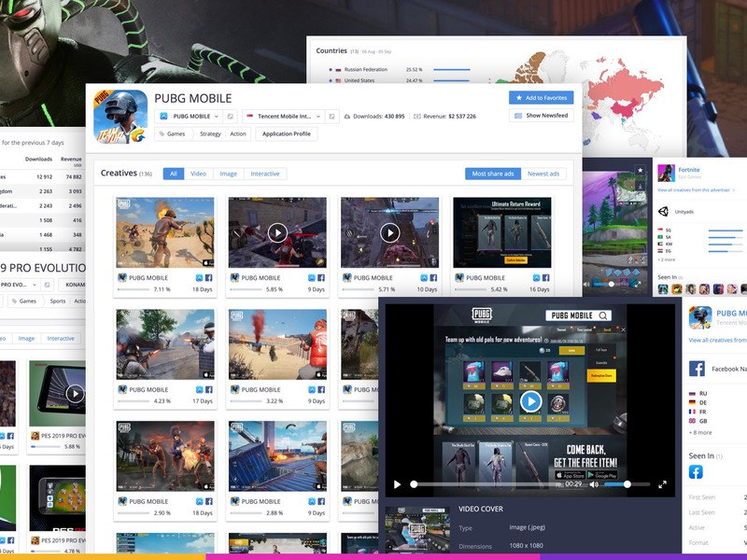Image resolution: width=747 pixels, height=560 pixels.
Task: Click the central play button in the video player
Action: click(x=530, y=401)
